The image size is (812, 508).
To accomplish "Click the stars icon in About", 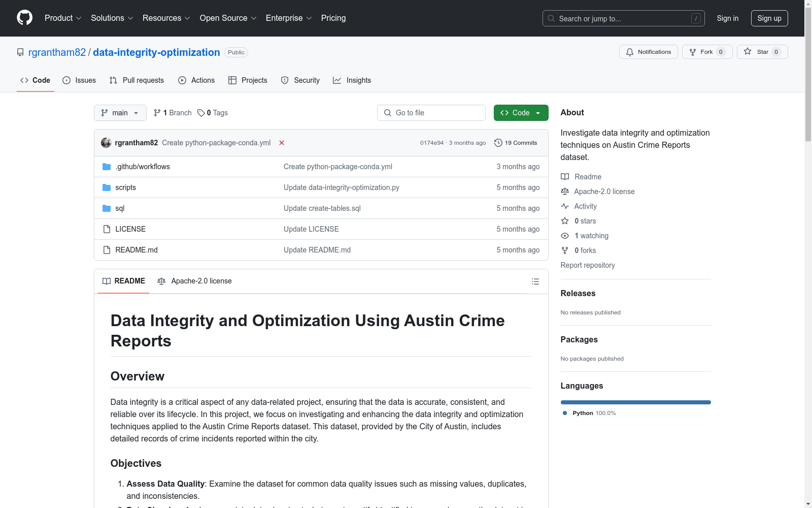I will pos(565,221).
